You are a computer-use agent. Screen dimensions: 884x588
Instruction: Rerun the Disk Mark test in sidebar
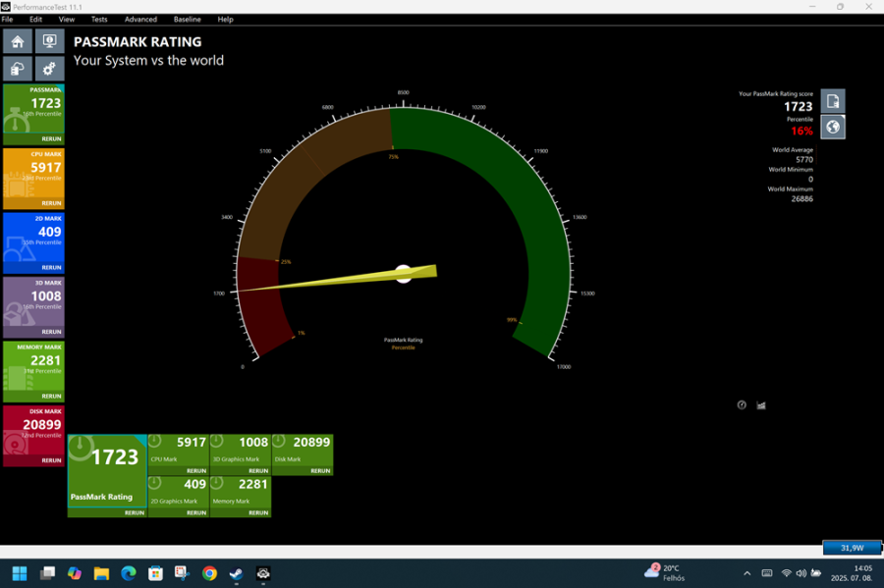(x=51, y=460)
